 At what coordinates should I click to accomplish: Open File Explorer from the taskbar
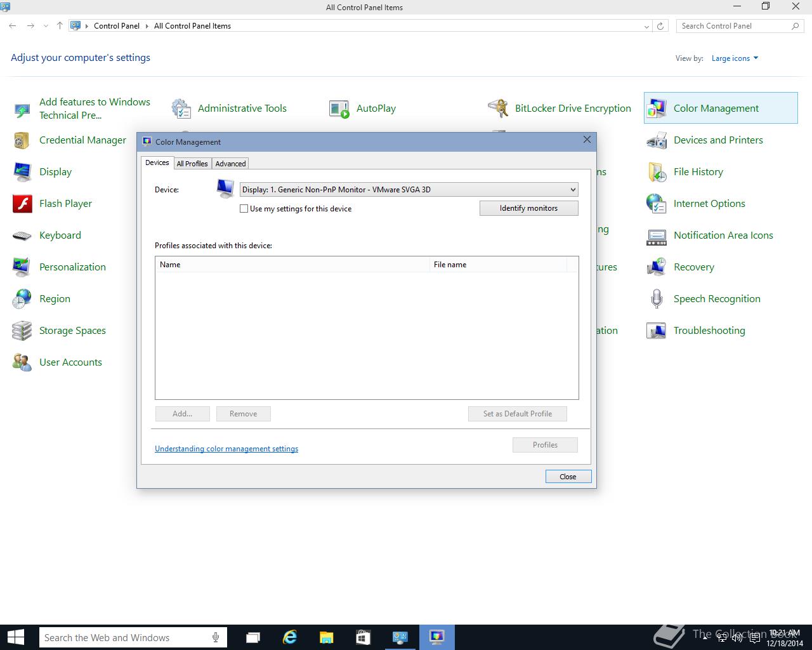326,637
